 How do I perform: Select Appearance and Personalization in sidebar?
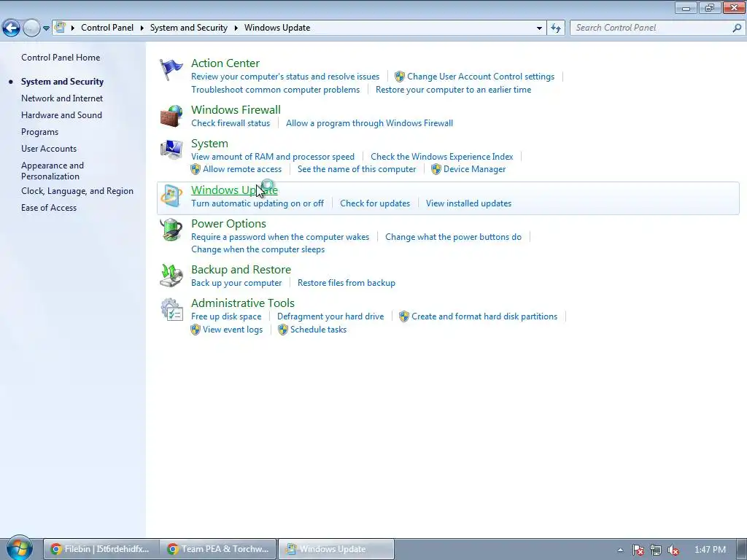coord(53,171)
